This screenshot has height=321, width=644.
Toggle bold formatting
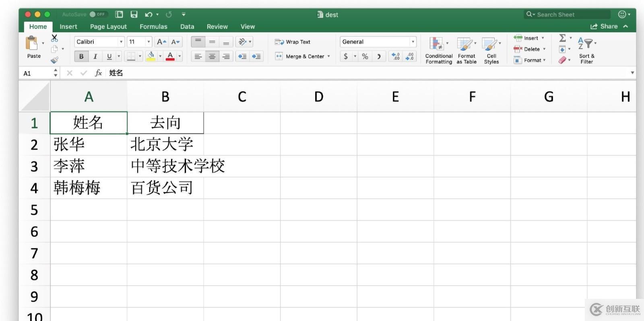click(x=81, y=56)
